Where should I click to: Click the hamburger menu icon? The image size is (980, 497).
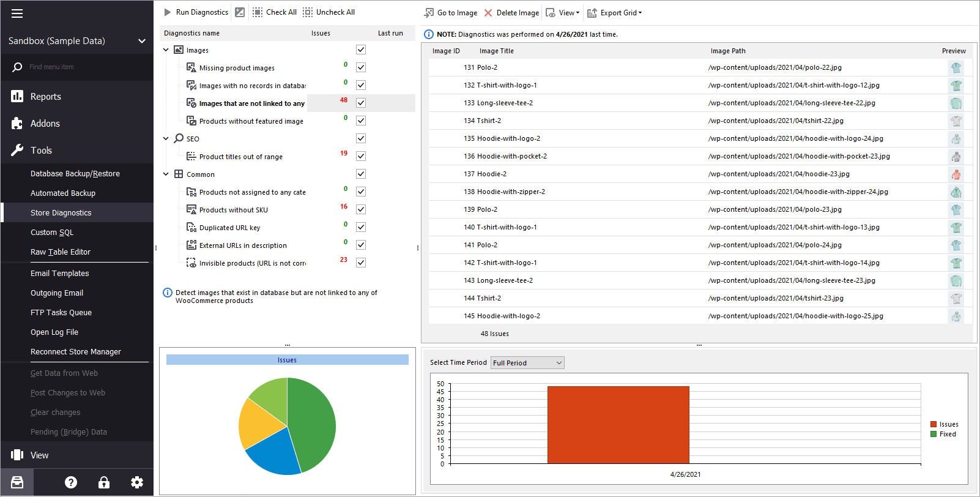(x=17, y=13)
